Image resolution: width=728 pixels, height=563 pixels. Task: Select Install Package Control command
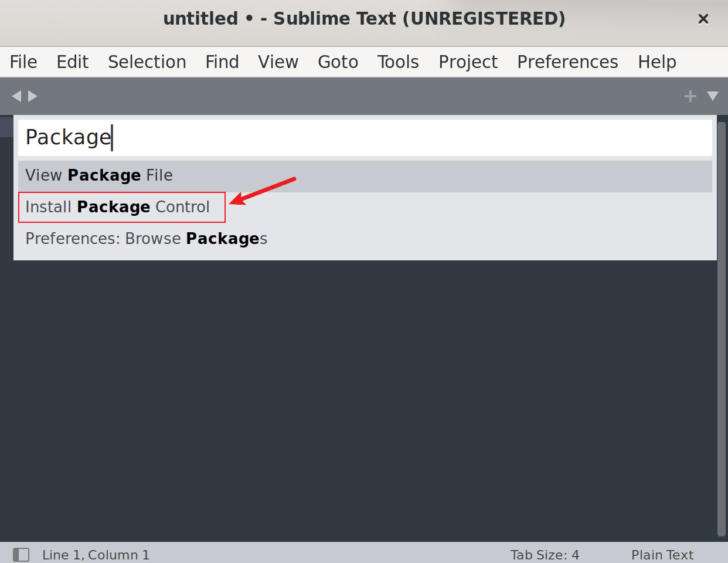(118, 207)
